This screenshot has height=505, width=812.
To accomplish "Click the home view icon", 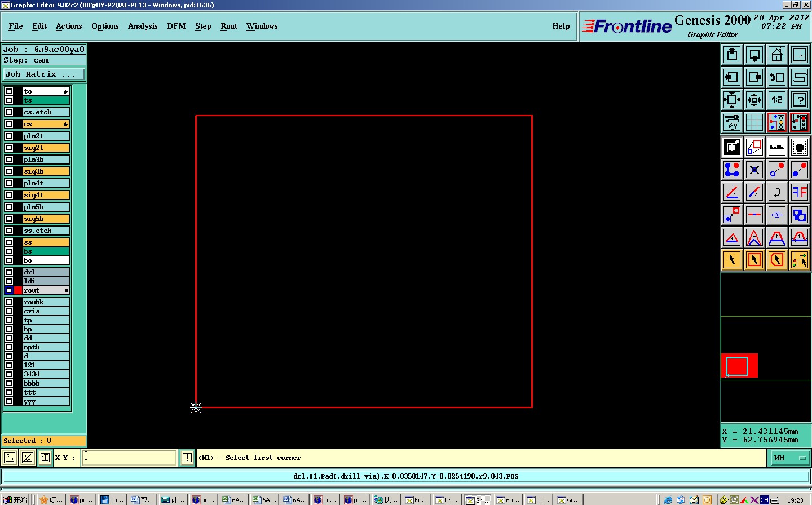I will 777,55.
